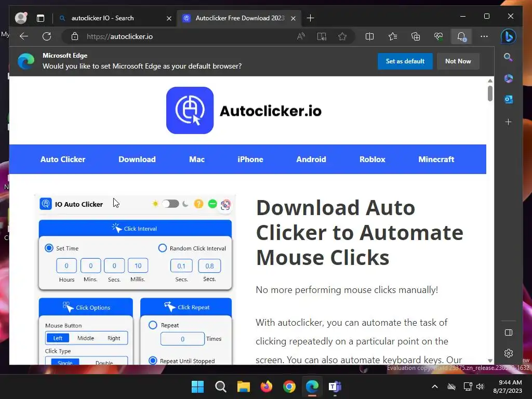
Task: Add app to sidebar plus icon
Action: coord(508,122)
